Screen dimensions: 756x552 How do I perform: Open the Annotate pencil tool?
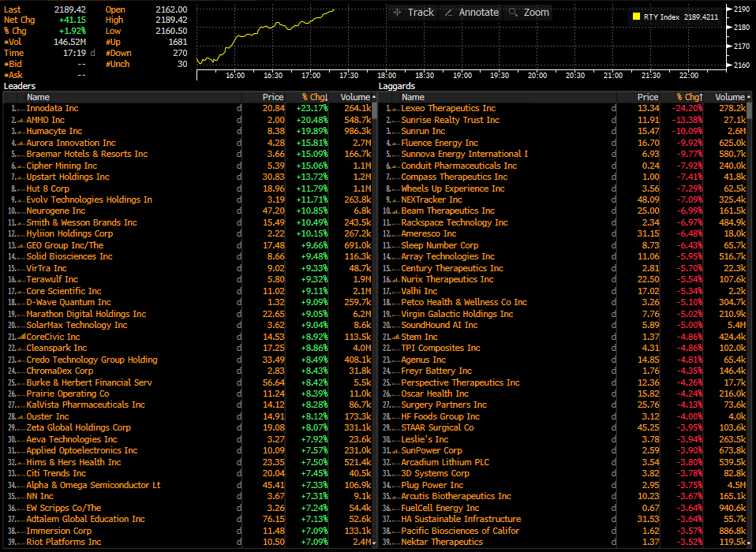pyautogui.click(x=472, y=13)
